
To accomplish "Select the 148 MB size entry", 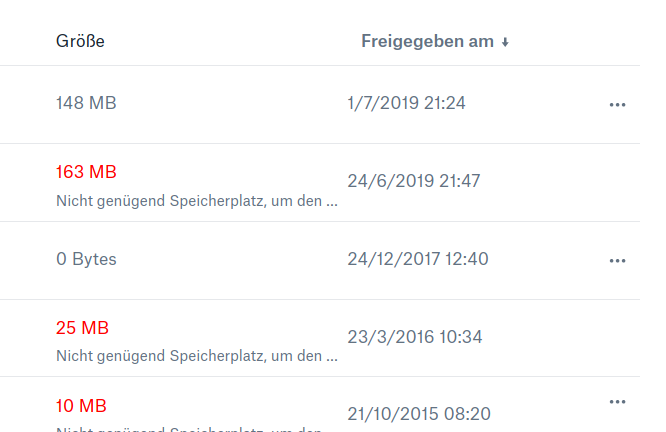I will tap(87, 103).
